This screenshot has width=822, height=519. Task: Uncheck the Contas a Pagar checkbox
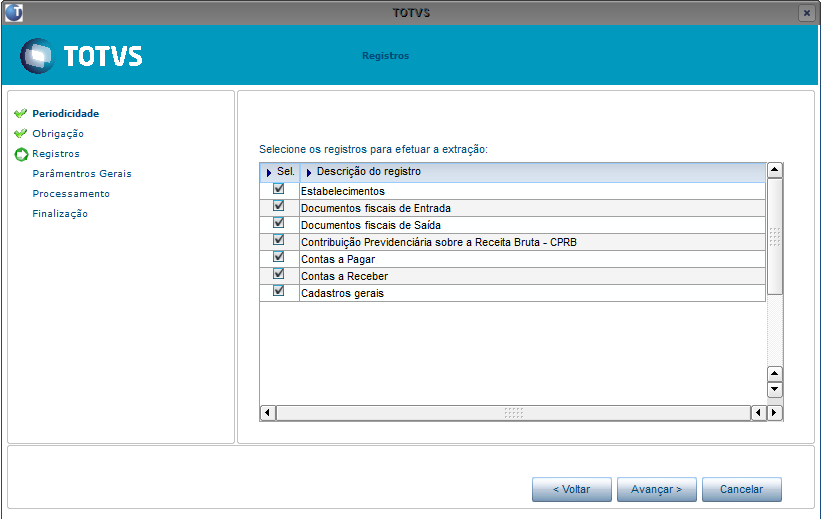click(x=278, y=257)
